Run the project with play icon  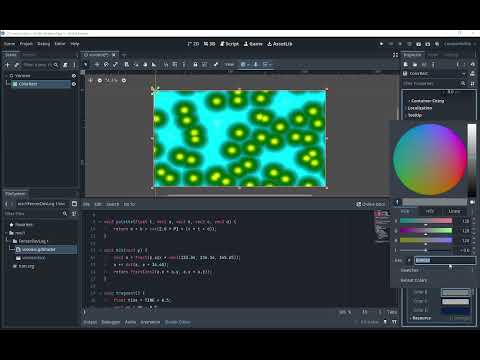381,44
